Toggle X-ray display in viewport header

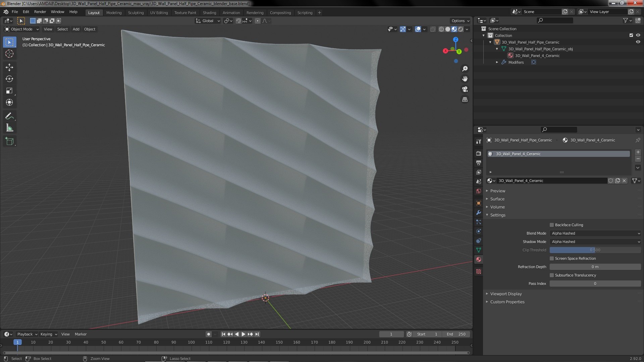(433, 29)
